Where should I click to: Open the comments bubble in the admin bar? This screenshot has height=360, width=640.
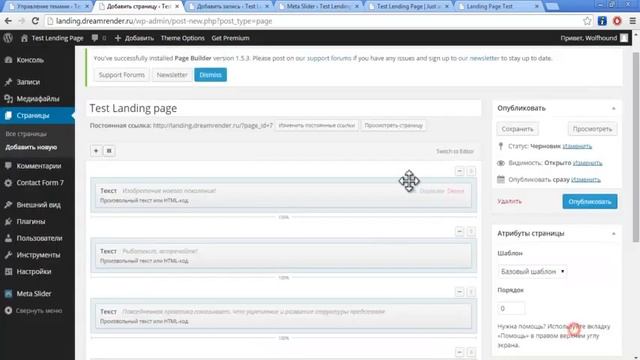98,38
